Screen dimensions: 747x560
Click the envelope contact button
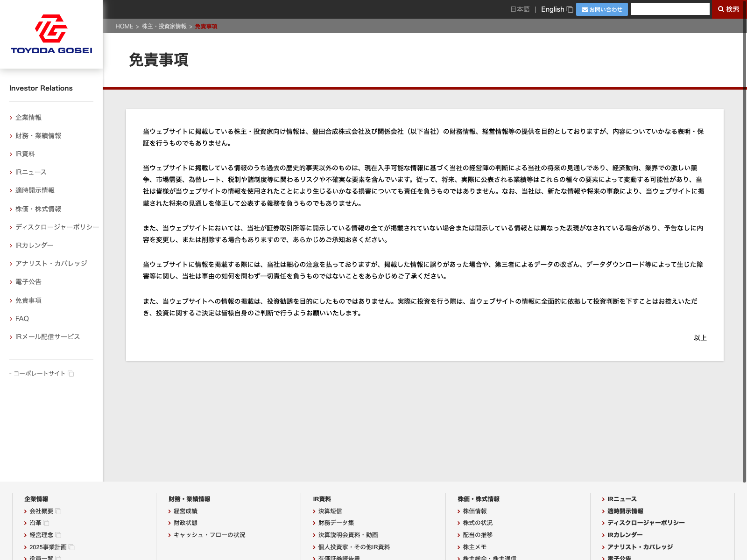(x=601, y=9)
